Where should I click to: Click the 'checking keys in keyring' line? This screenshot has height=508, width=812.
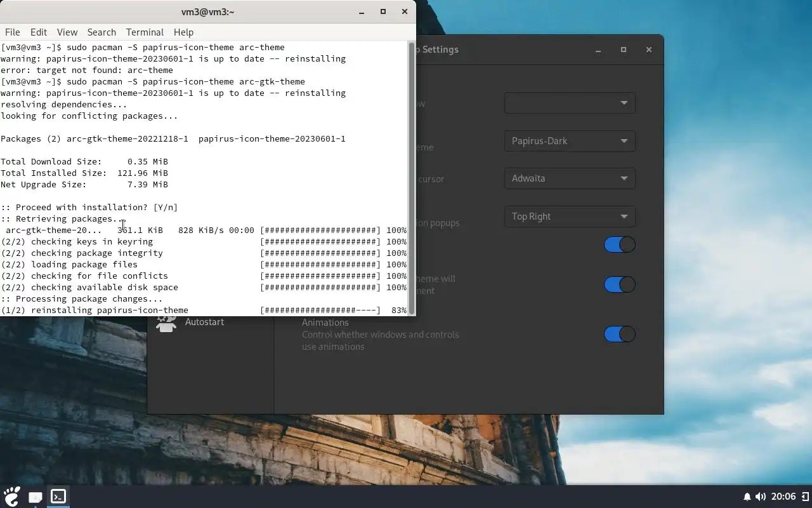tap(204, 241)
